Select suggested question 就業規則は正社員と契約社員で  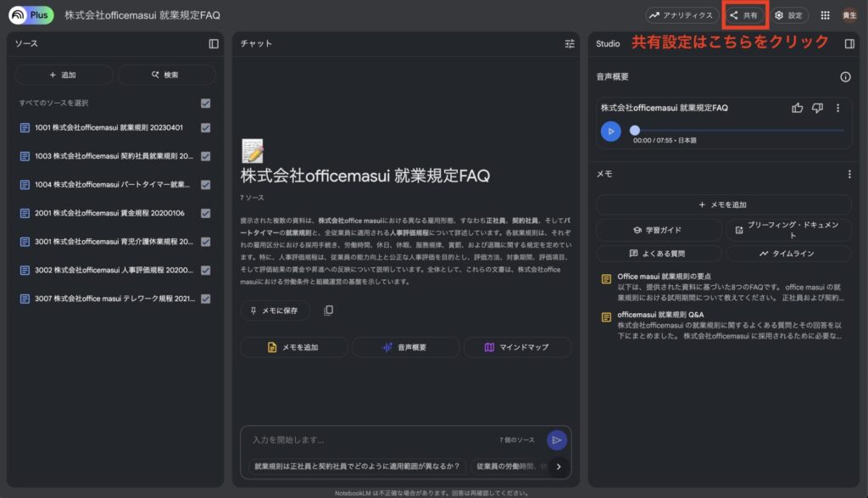(x=357, y=467)
